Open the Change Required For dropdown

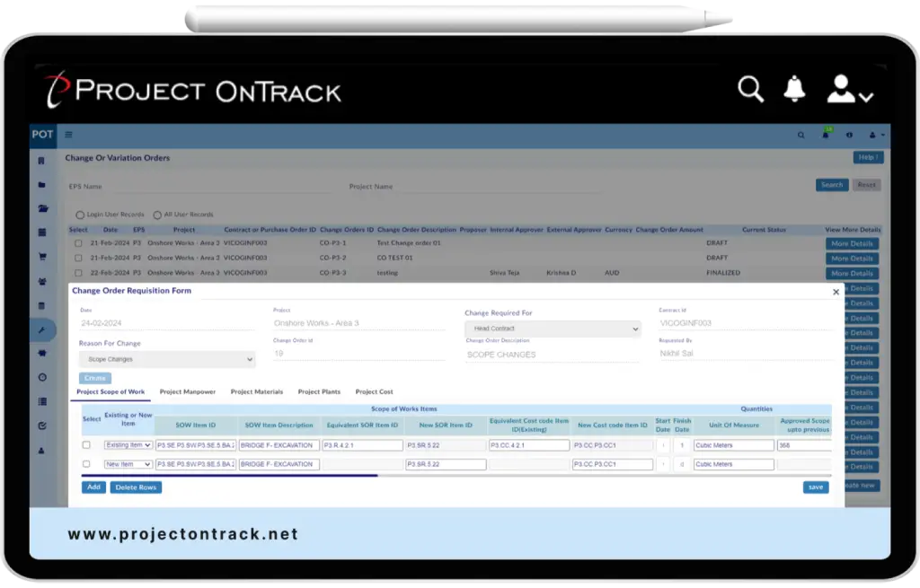tap(553, 329)
